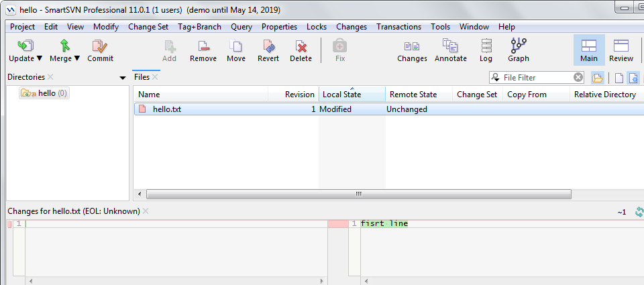This screenshot has width=644, height=285.
Task: Click the Annotate toolbar icon
Action: pyautogui.click(x=450, y=46)
